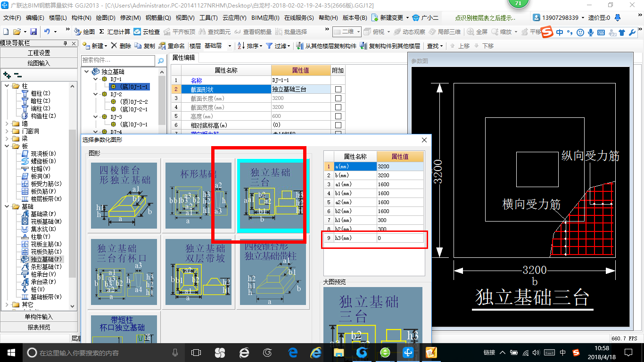
Task: Collapse the DJ-2 node in component tree
Action: tap(97, 94)
